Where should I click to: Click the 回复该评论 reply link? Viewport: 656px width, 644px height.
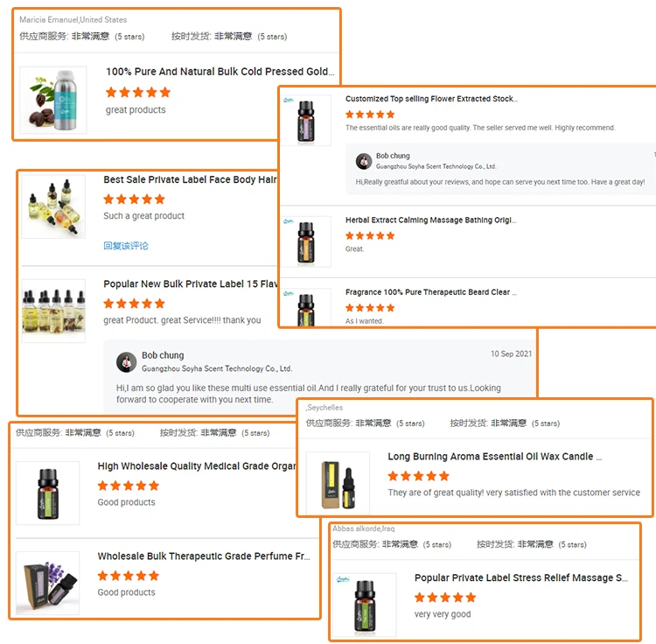click(x=125, y=246)
